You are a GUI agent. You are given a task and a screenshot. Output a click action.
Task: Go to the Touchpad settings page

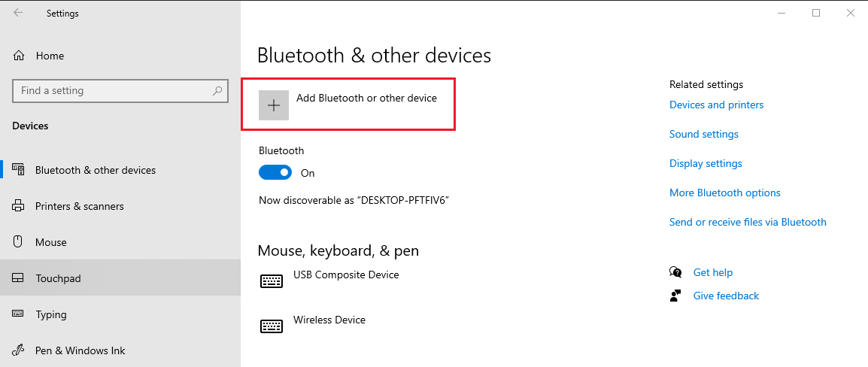point(58,278)
